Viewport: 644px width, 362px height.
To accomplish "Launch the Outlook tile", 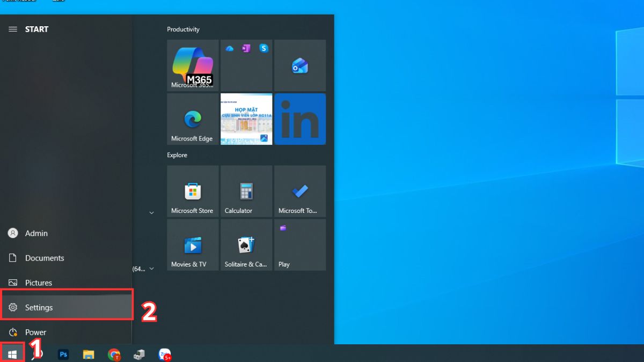I will pos(300,65).
